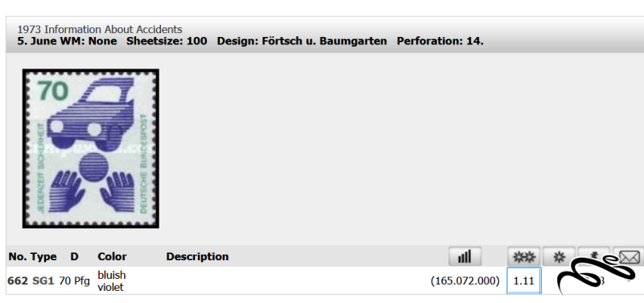
Task: Sort by the Type column header
Action: tap(43, 257)
